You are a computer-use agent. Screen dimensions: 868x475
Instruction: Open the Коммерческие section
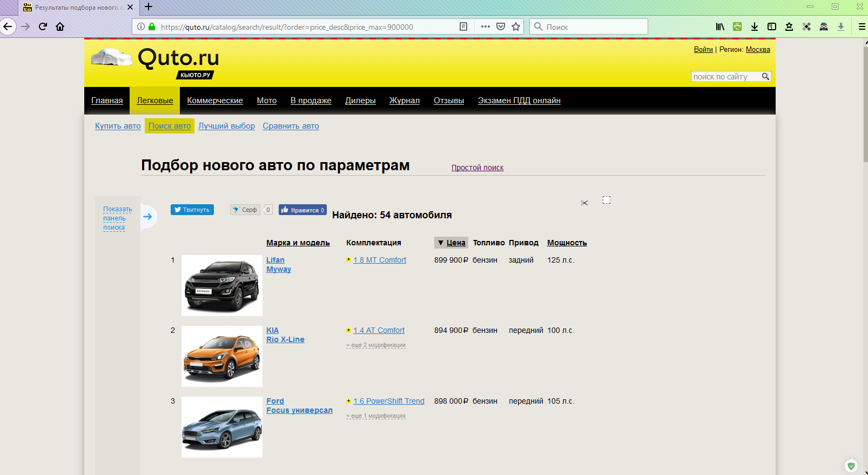click(x=215, y=101)
